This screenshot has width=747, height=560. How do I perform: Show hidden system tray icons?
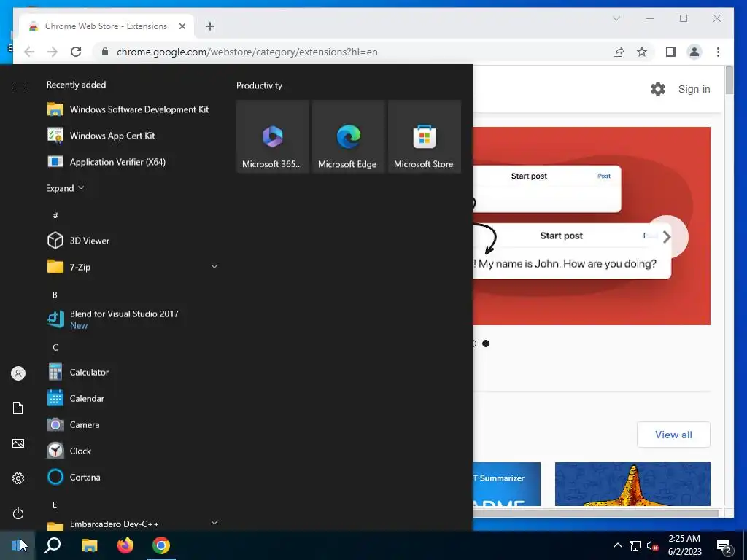pyautogui.click(x=617, y=545)
